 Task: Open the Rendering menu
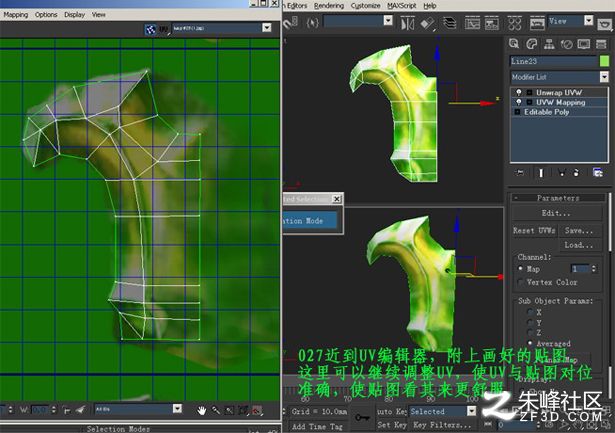[x=329, y=5]
